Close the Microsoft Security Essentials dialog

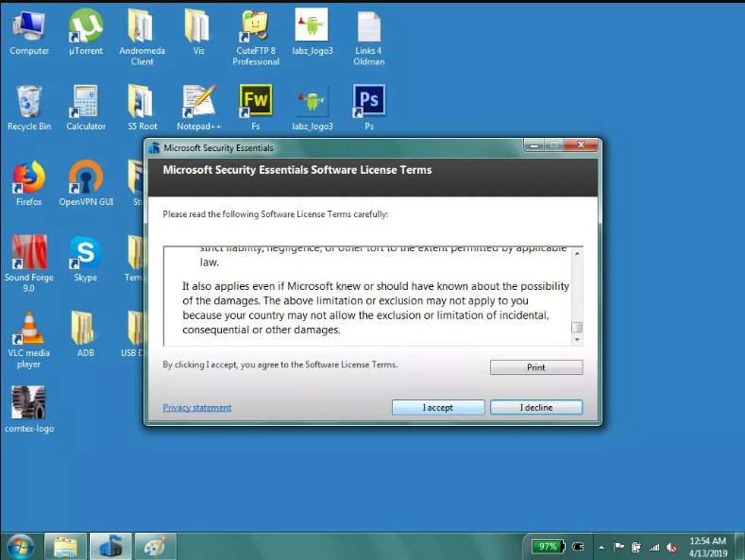(x=581, y=145)
